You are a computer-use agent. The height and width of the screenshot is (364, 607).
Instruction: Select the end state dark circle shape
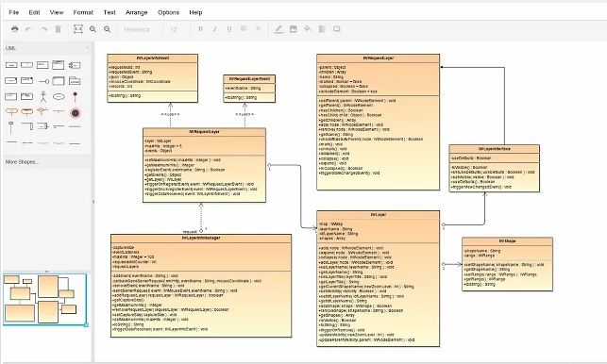coord(76,113)
